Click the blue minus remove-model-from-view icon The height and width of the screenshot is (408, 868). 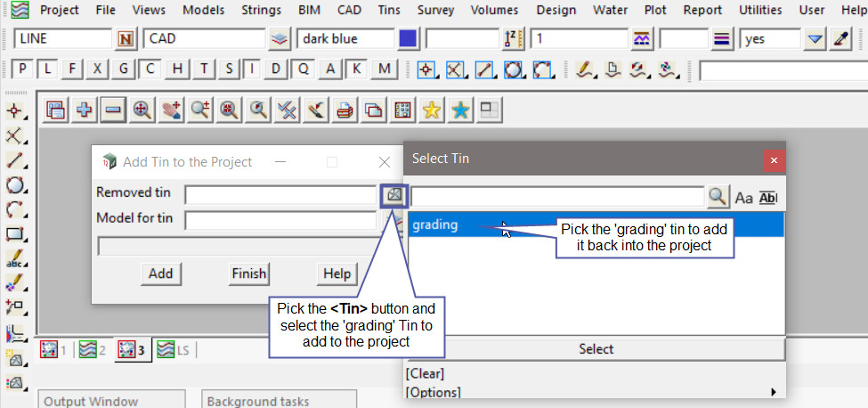(113, 110)
